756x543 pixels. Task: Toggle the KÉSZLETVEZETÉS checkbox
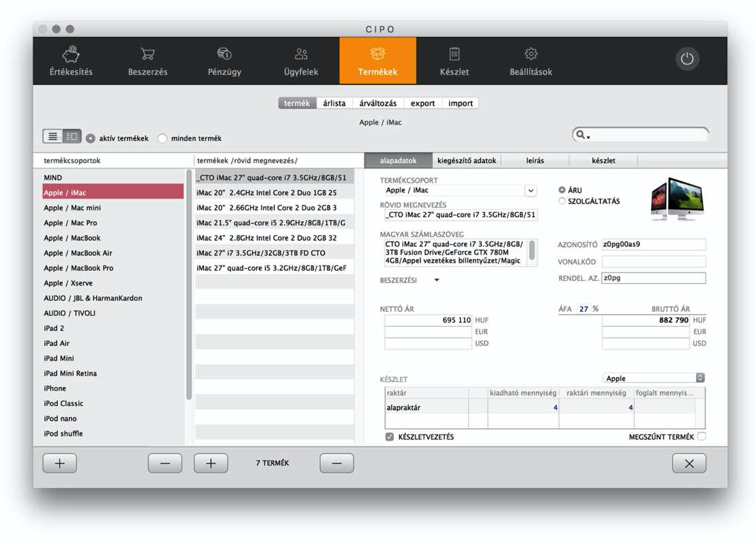pyautogui.click(x=390, y=437)
